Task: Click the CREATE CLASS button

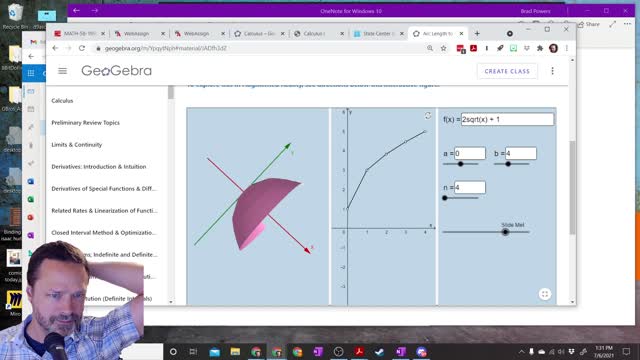Action: [507, 71]
